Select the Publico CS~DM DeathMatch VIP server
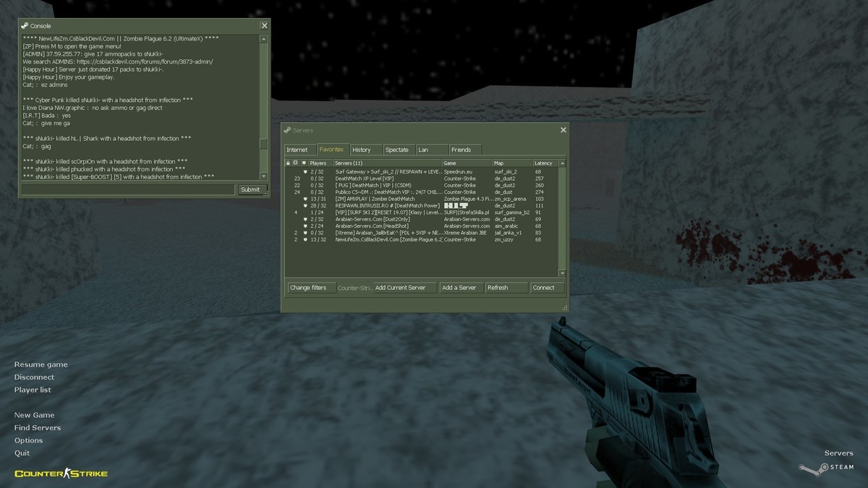Viewport: 868px width, 488px height. coord(422,192)
